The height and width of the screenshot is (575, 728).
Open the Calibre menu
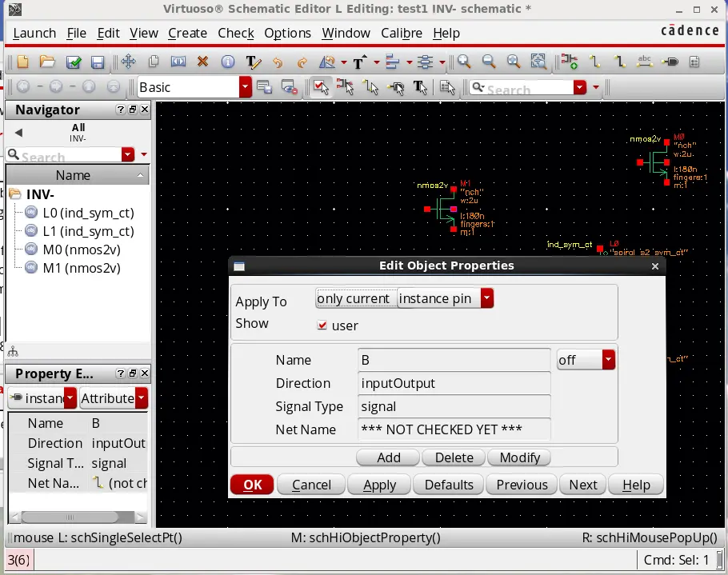[x=402, y=33]
